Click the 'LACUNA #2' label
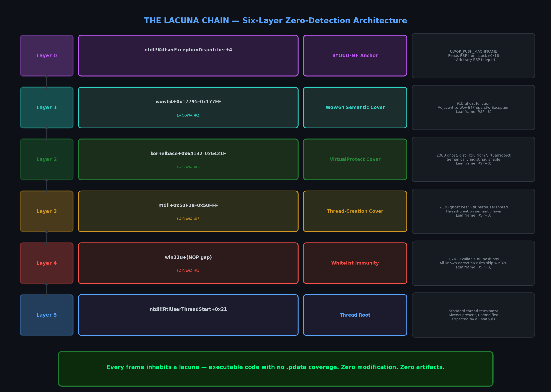This screenshot has height=392, width=551. coord(188,167)
